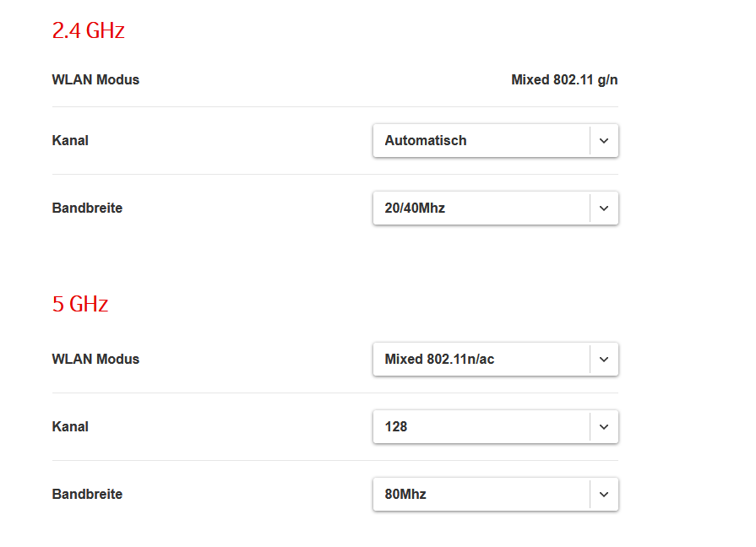The height and width of the screenshot is (547, 756).
Task: Click the chevron arrow beside 20/40Mhz
Action: pos(604,209)
